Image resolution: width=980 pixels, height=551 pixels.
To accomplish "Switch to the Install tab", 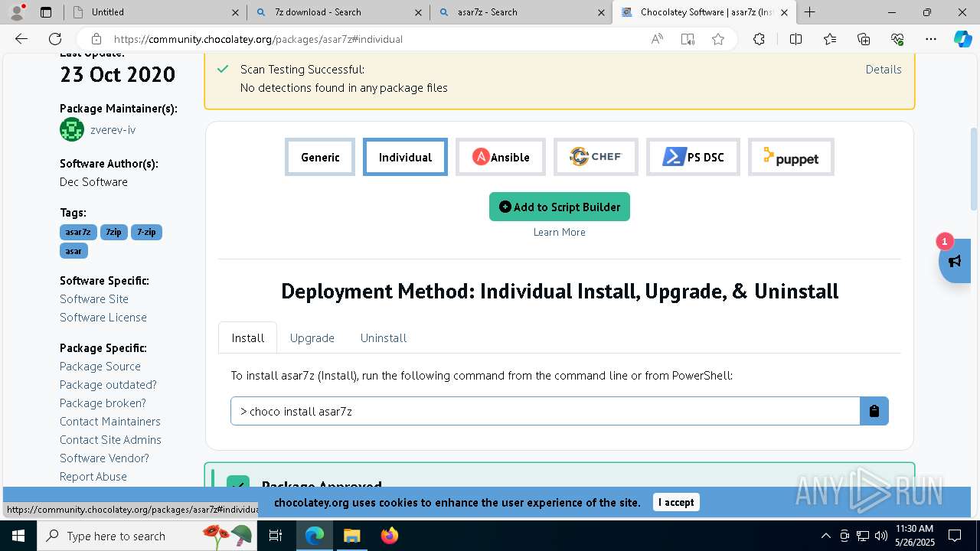I will point(248,337).
